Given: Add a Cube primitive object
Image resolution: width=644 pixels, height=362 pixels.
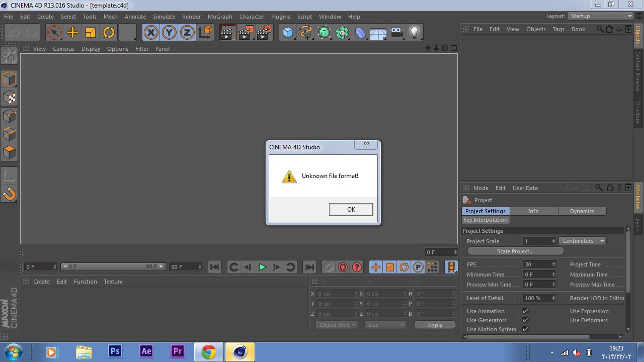Looking at the screenshot, I should [x=288, y=33].
